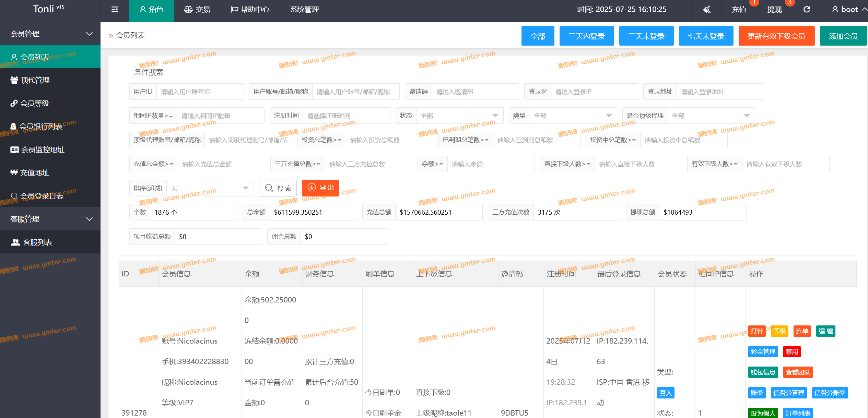Open 充值地址 sidebar item
Viewport: 868px width, 418px height.
(x=34, y=172)
